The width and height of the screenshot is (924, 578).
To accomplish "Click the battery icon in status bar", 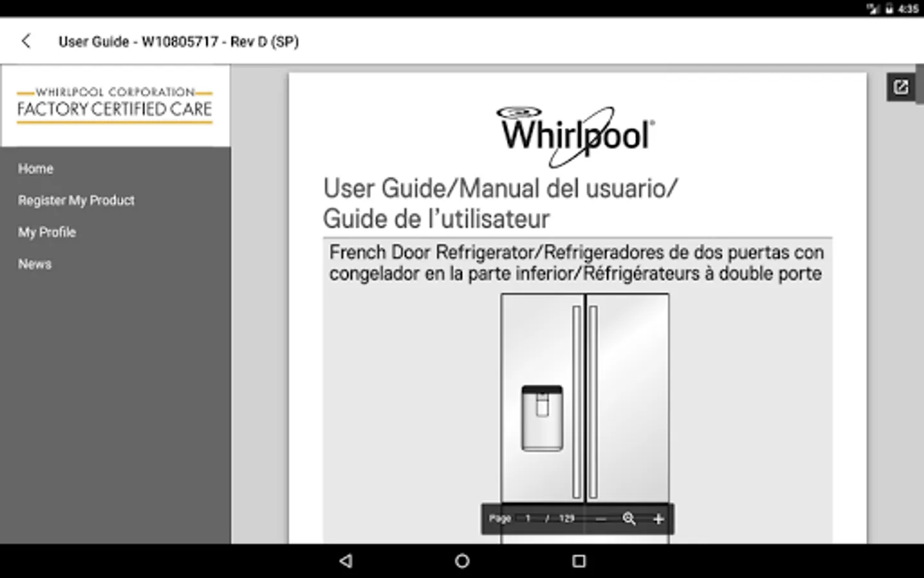I will click(x=889, y=8).
